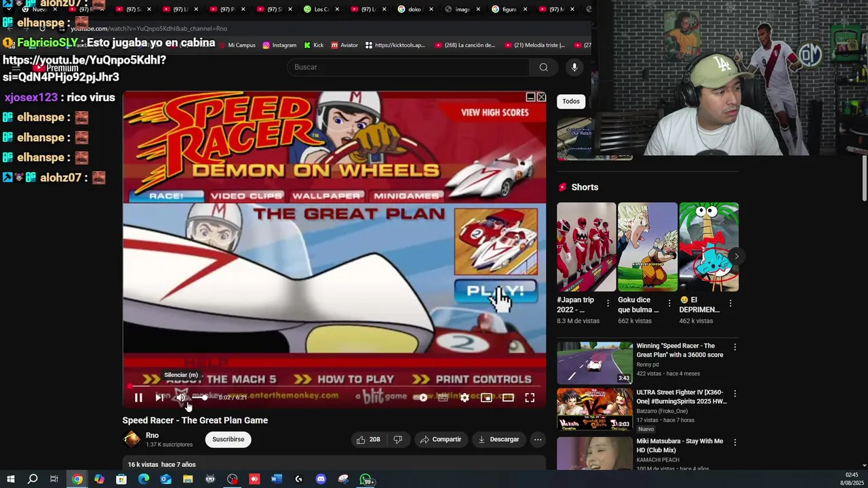
Task: Open options for Goku dice short
Action: (x=669, y=303)
